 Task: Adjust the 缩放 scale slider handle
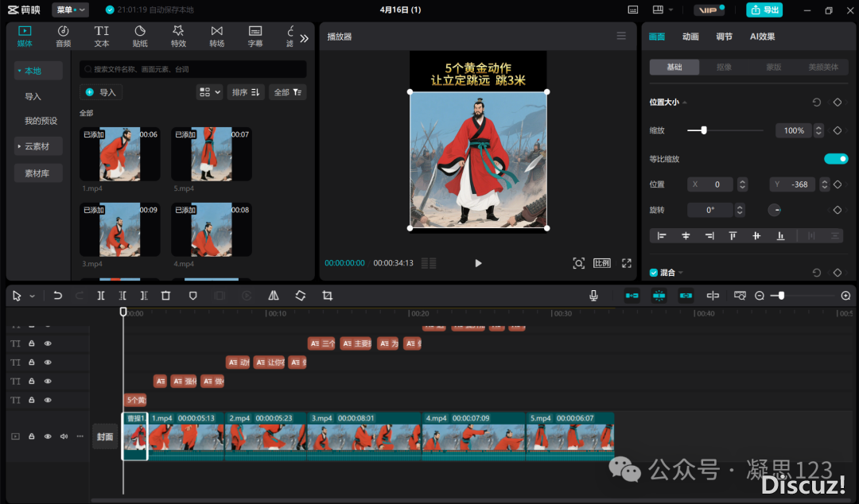(704, 130)
